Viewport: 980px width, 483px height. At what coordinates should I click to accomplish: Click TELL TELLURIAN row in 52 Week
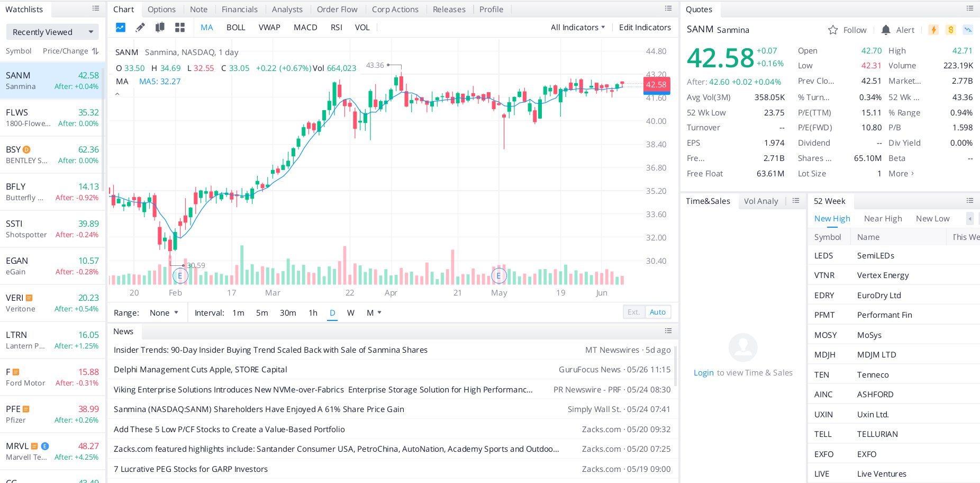click(x=894, y=434)
